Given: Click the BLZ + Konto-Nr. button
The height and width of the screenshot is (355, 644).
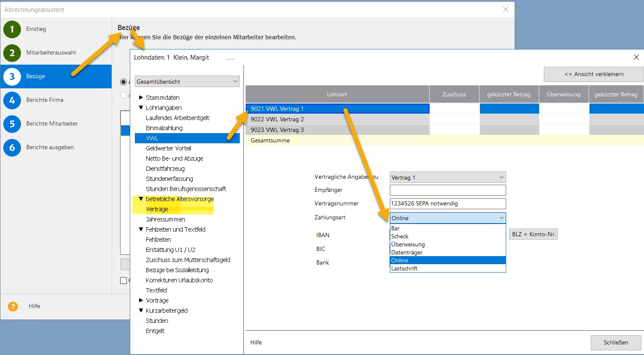Looking at the screenshot, I should pos(533,234).
